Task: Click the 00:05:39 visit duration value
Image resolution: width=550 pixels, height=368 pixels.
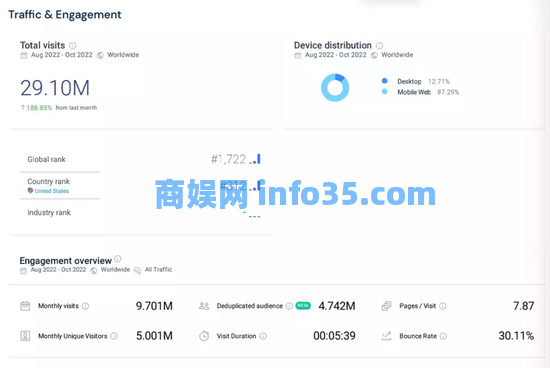Action: click(334, 336)
